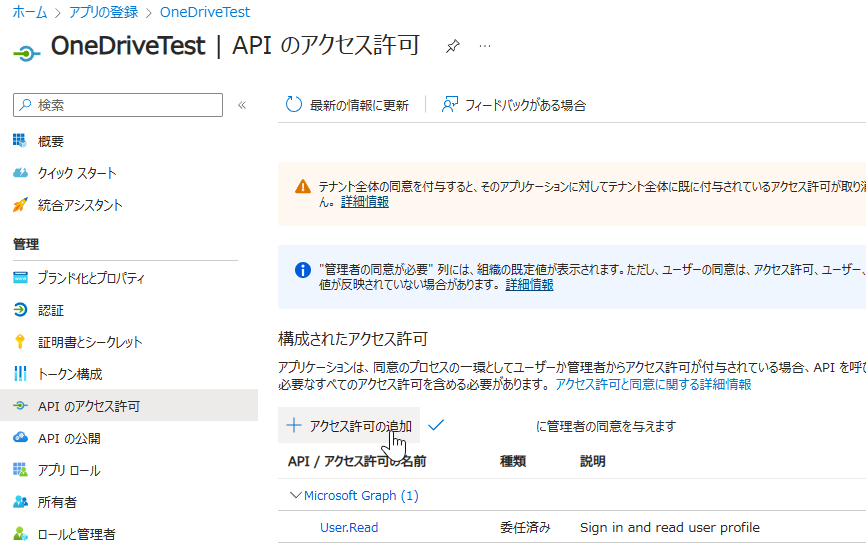The width and height of the screenshot is (866, 556).
Task: Click the 認証 arrow icon
Action: click(x=20, y=310)
